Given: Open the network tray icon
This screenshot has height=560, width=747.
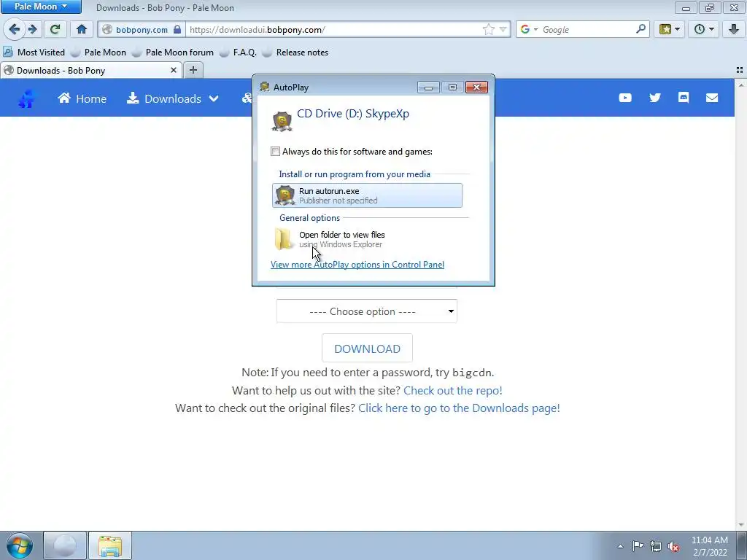Looking at the screenshot, I should coord(656,546).
